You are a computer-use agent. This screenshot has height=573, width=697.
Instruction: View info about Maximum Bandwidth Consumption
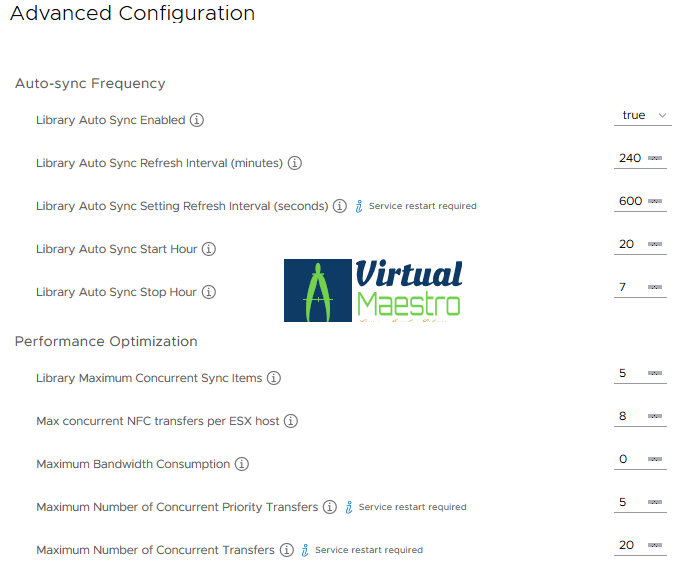click(x=242, y=464)
